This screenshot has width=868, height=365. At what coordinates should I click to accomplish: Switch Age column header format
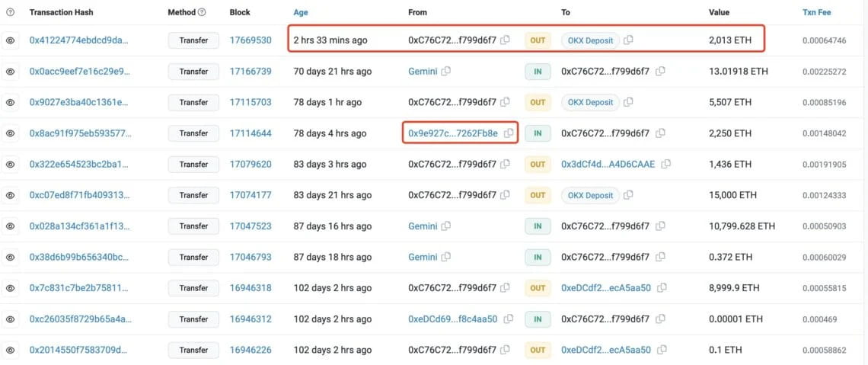point(301,12)
